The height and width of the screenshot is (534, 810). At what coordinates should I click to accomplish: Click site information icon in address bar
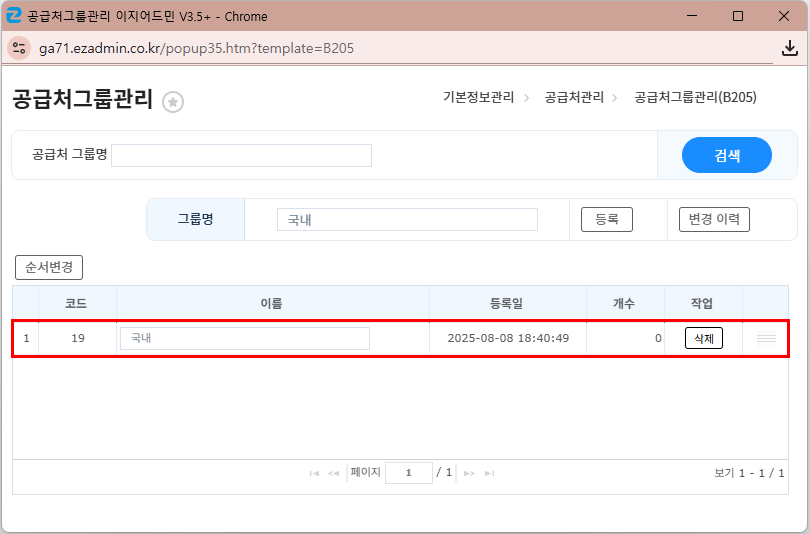pos(20,48)
